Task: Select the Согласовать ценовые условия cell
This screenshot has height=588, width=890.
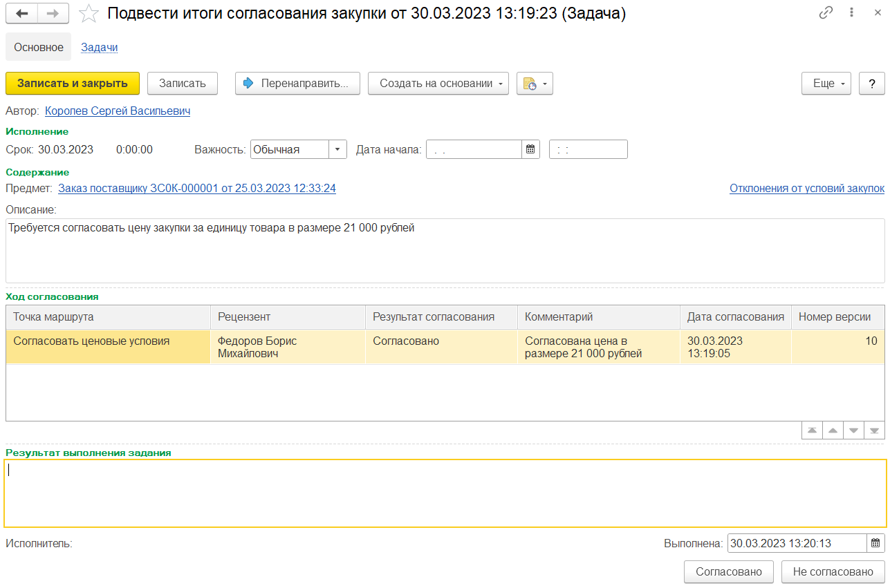Action: 108,347
